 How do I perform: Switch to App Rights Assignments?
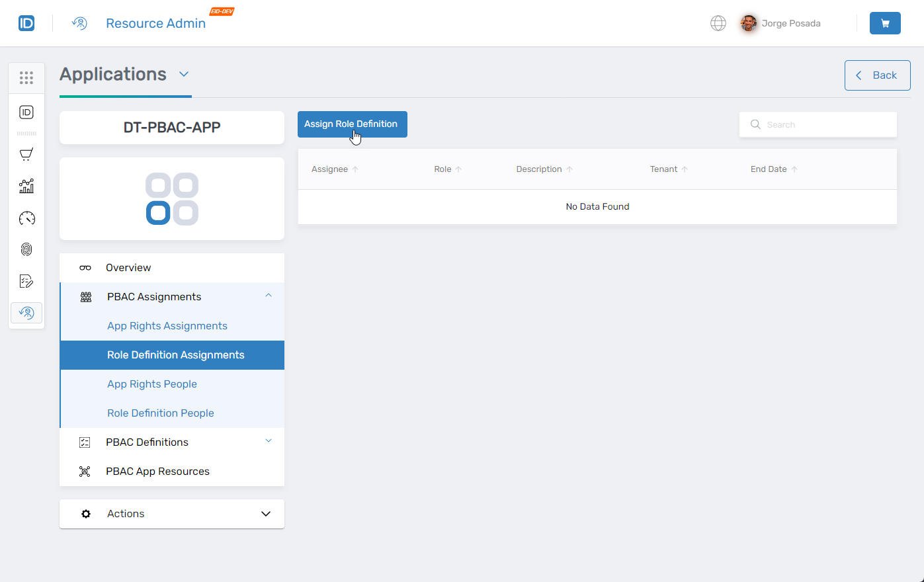(x=167, y=325)
